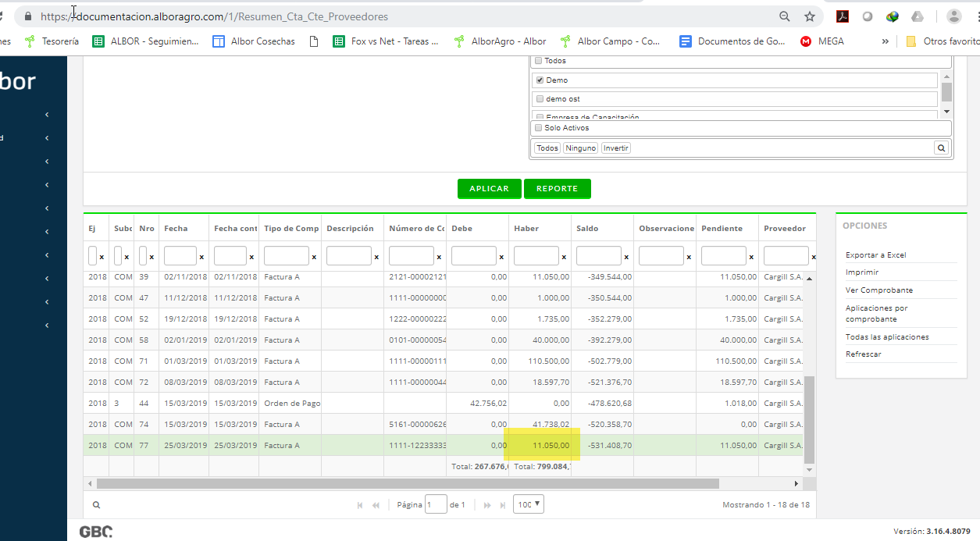Go to the last page of results
980x541 pixels.
click(x=501, y=505)
